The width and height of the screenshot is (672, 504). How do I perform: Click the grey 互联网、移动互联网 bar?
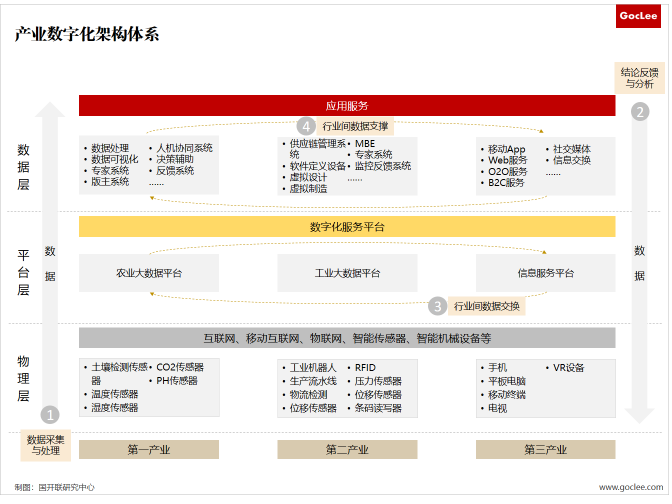[347, 338]
